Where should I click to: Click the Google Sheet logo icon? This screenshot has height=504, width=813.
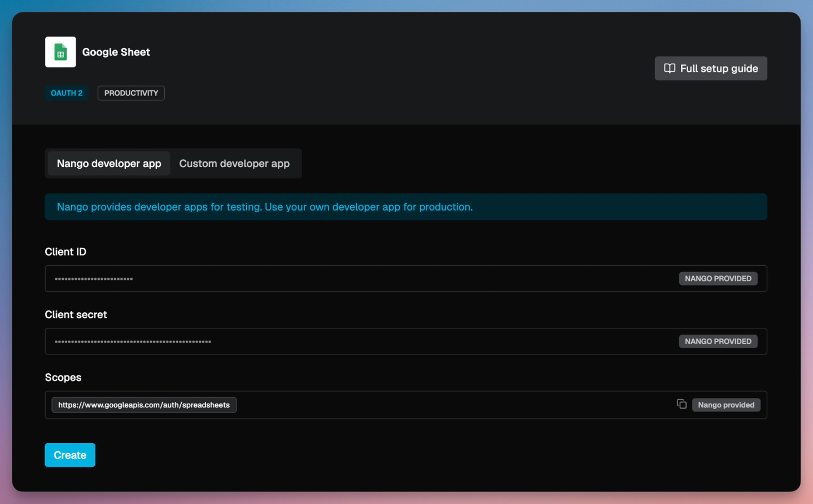[x=60, y=52]
